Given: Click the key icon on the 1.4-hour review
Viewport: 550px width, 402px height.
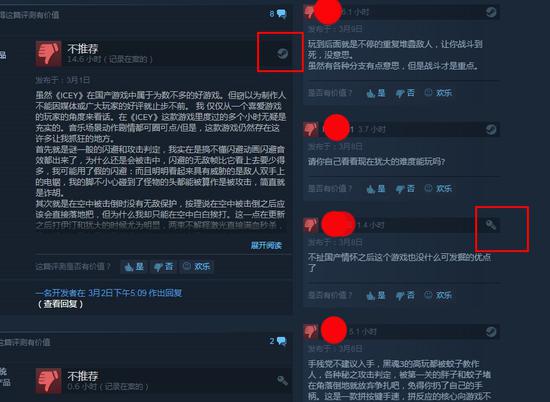Looking at the screenshot, I should point(491,225).
